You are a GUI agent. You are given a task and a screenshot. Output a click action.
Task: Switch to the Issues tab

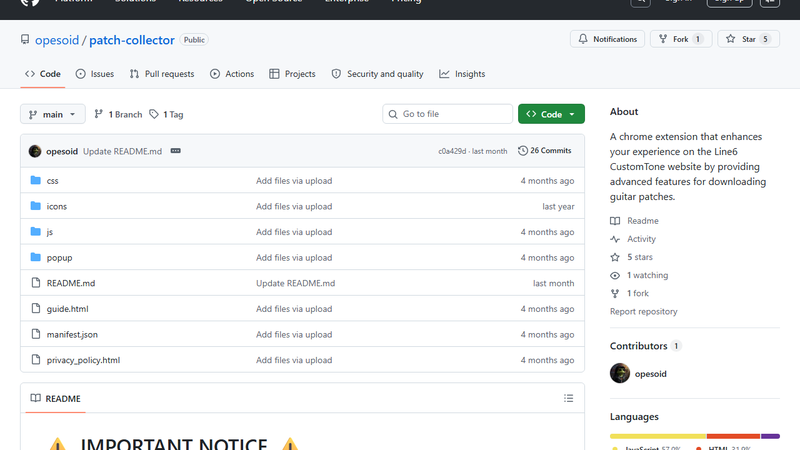[95, 74]
